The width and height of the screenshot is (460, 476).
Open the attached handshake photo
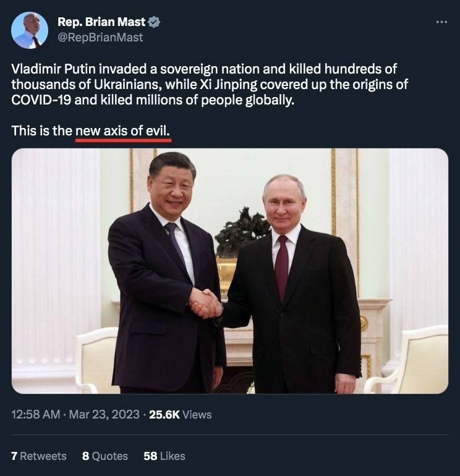(x=230, y=271)
